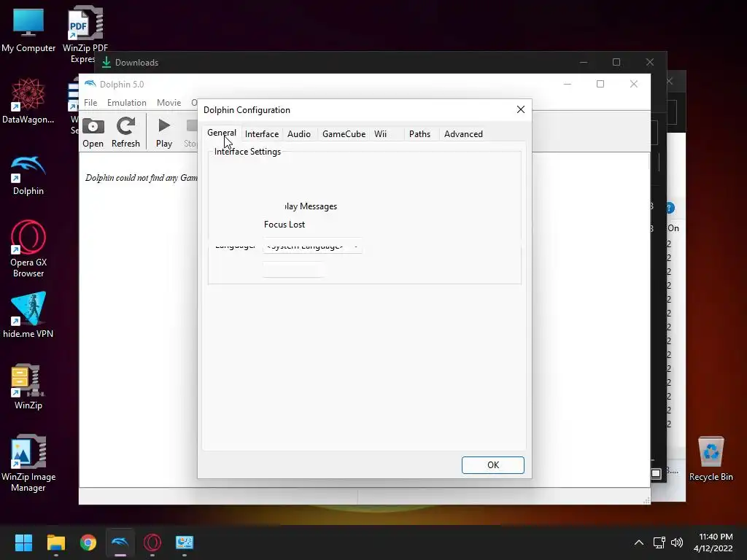Maximize the Dolphin 5.0 window
This screenshot has width=747, height=560.
pos(600,84)
